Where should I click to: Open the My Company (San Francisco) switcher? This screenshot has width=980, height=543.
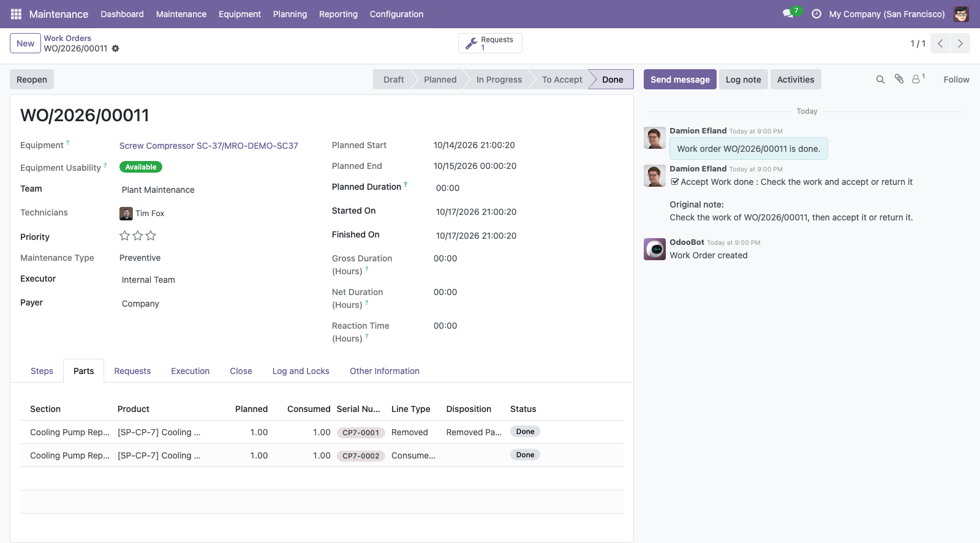[887, 14]
